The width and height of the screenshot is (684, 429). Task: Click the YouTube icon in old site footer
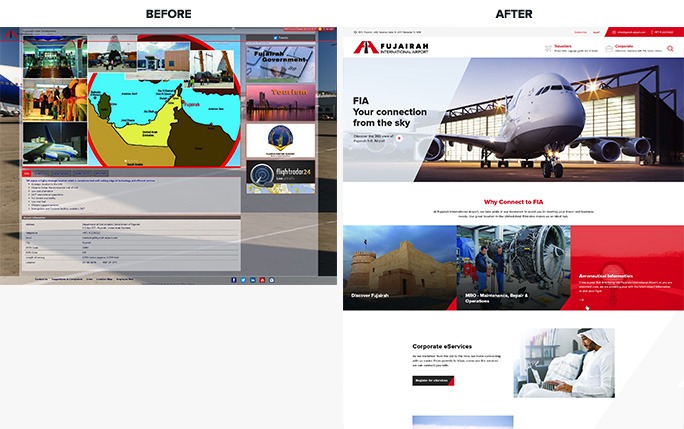pos(261,280)
